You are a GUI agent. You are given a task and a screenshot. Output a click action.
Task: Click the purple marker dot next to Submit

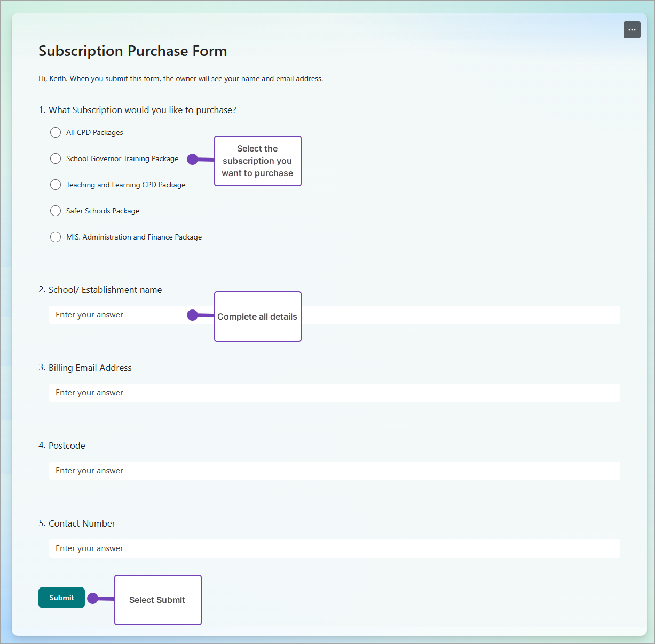pyautogui.click(x=93, y=598)
